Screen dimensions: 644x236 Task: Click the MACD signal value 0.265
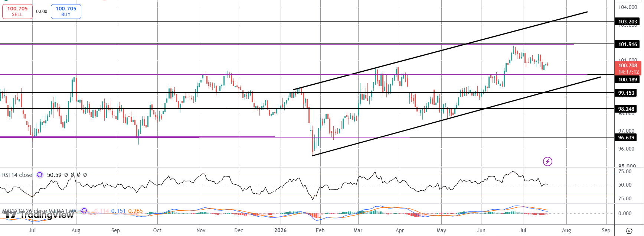(x=135, y=211)
